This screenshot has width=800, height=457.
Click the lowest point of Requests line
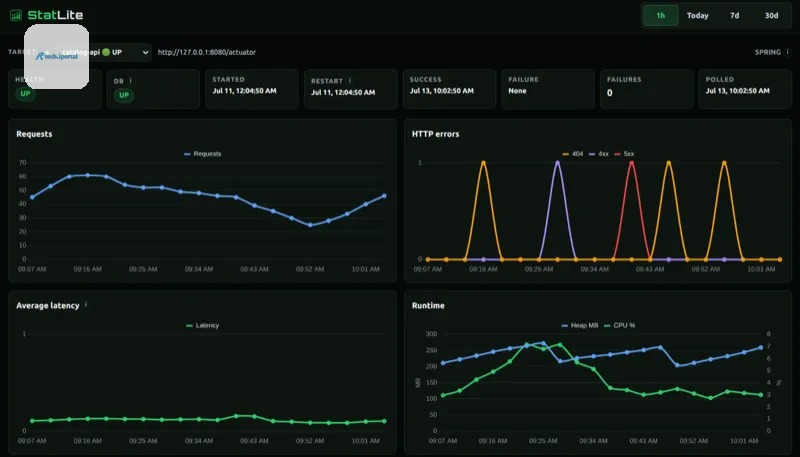pos(310,225)
